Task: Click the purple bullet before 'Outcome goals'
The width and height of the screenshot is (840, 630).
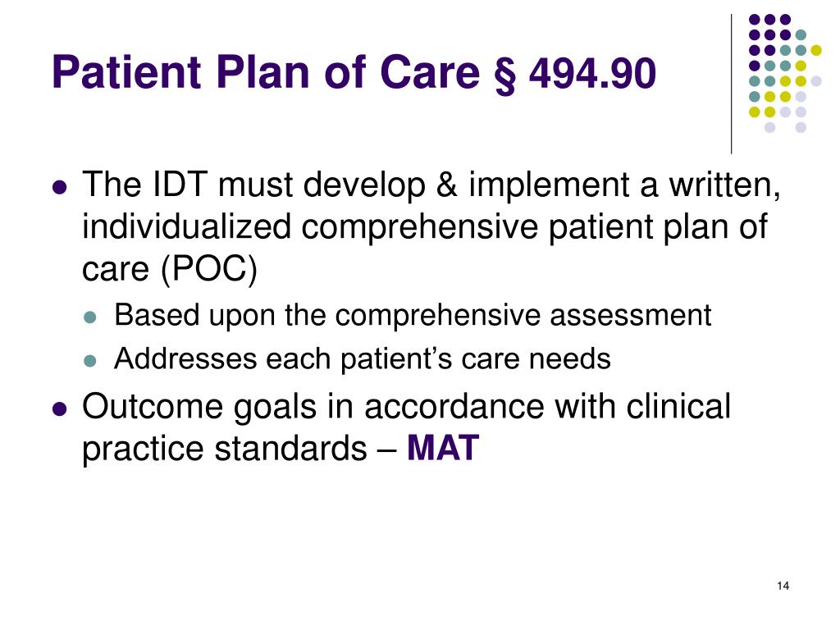Action: pyautogui.click(x=60, y=409)
